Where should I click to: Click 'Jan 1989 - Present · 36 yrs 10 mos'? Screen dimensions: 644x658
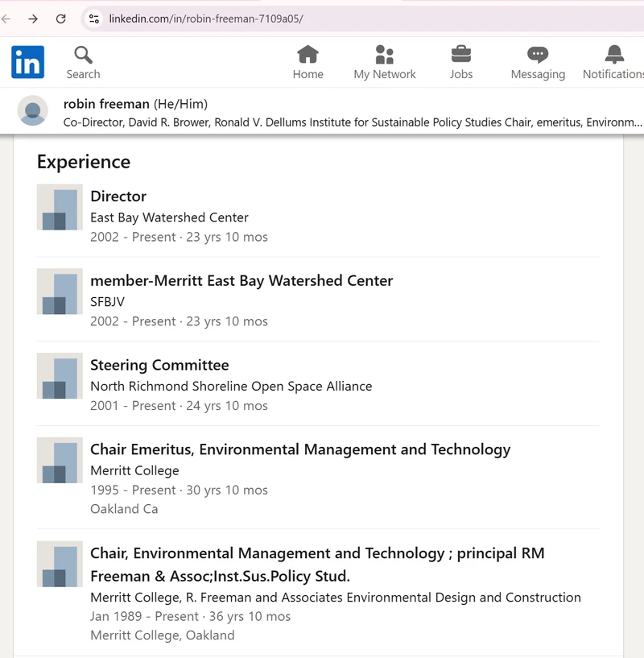click(191, 616)
